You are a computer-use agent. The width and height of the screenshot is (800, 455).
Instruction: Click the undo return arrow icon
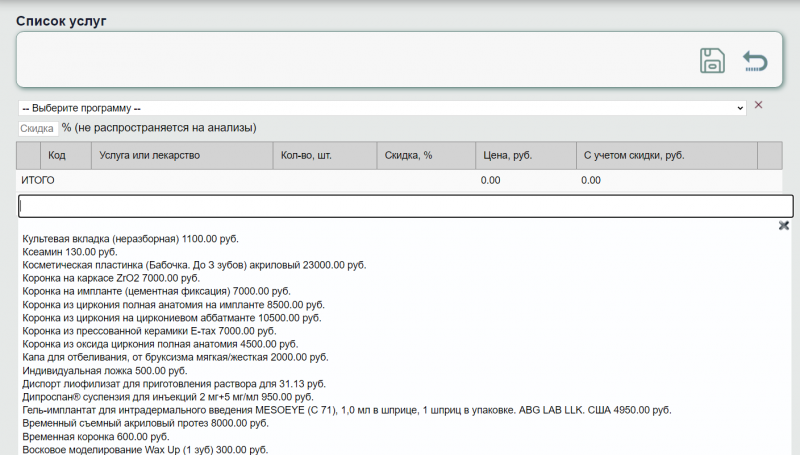(755, 62)
